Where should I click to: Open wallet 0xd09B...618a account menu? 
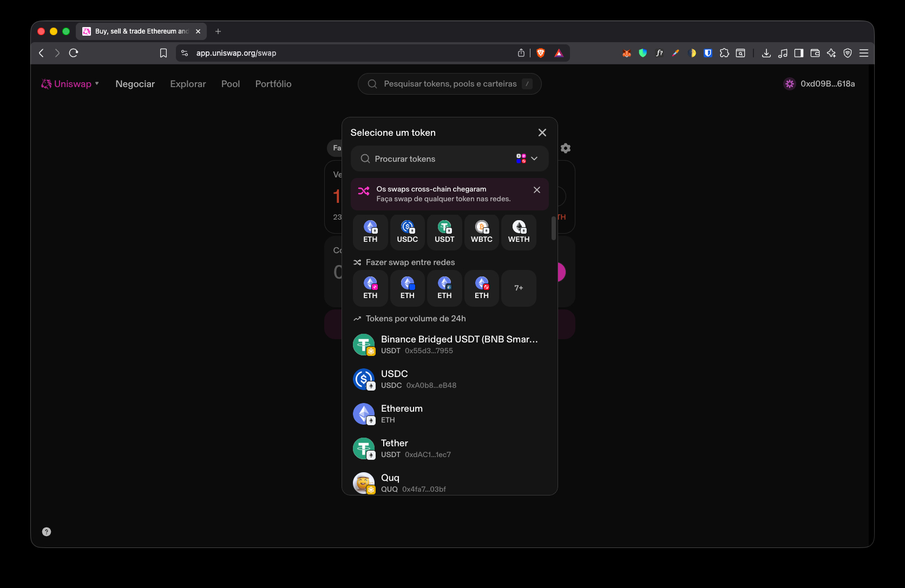coord(819,84)
